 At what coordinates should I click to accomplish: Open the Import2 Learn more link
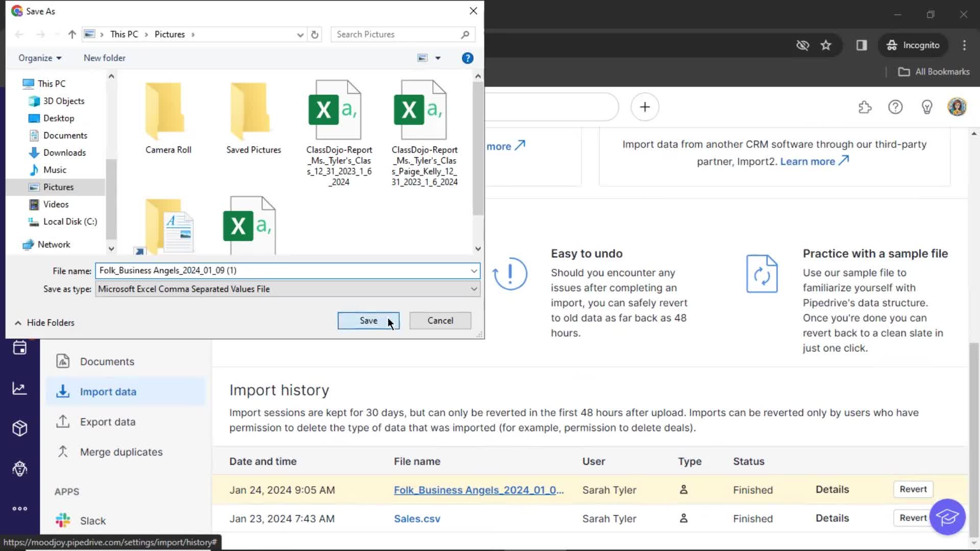click(x=814, y=161)
